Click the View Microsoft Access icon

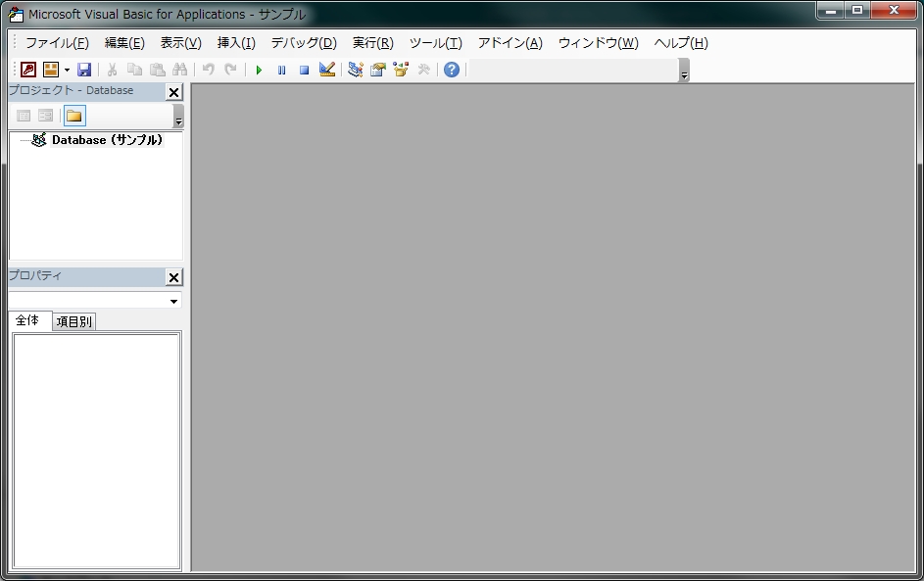pos(28,70)
